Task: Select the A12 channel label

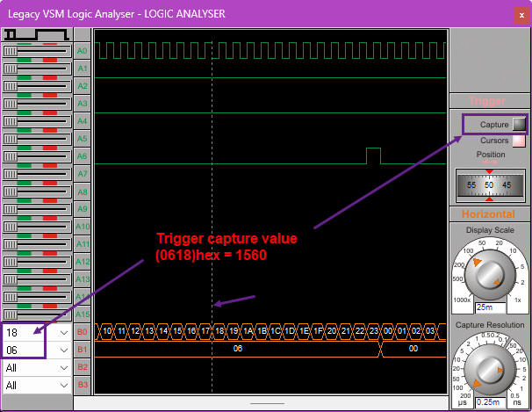Action: [x=83, y=262]
